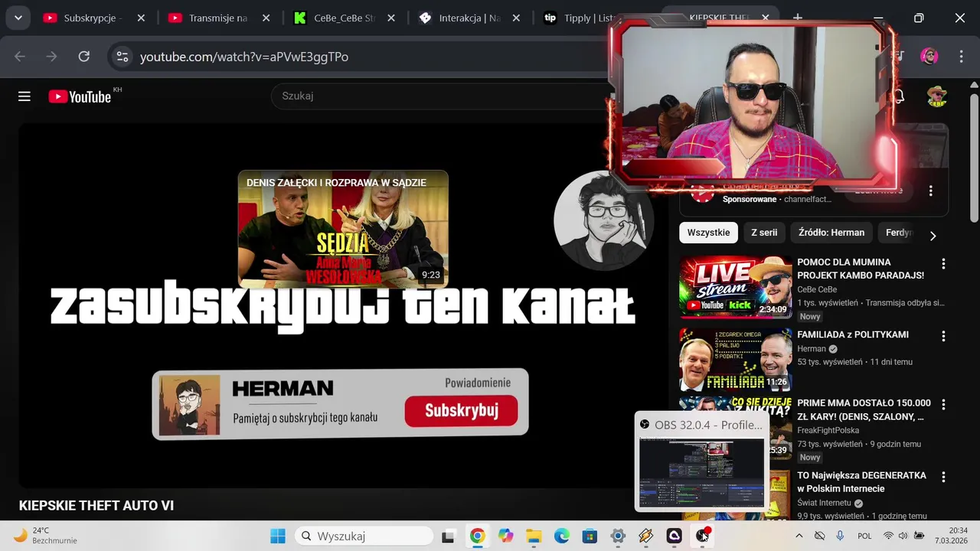Open the weather widget showing 24°C
Image resolution: width=980 pixels, height=551 pixels.
46,536
